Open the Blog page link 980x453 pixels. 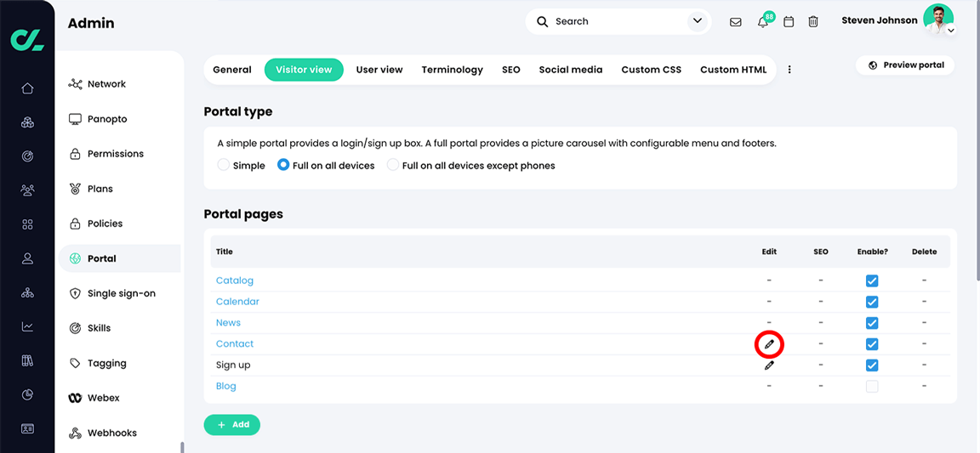pyautogui.click(x=225, y=387)
